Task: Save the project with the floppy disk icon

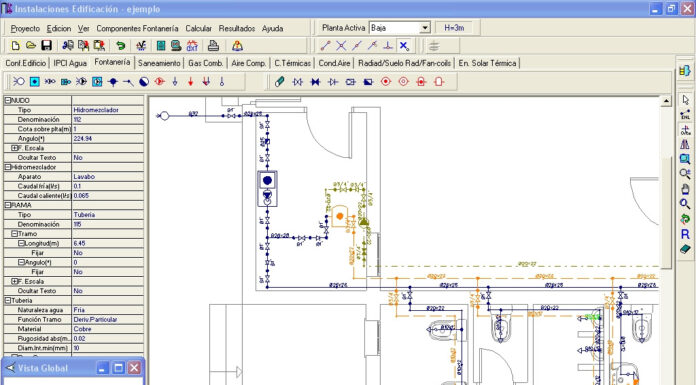Action: 46,45
